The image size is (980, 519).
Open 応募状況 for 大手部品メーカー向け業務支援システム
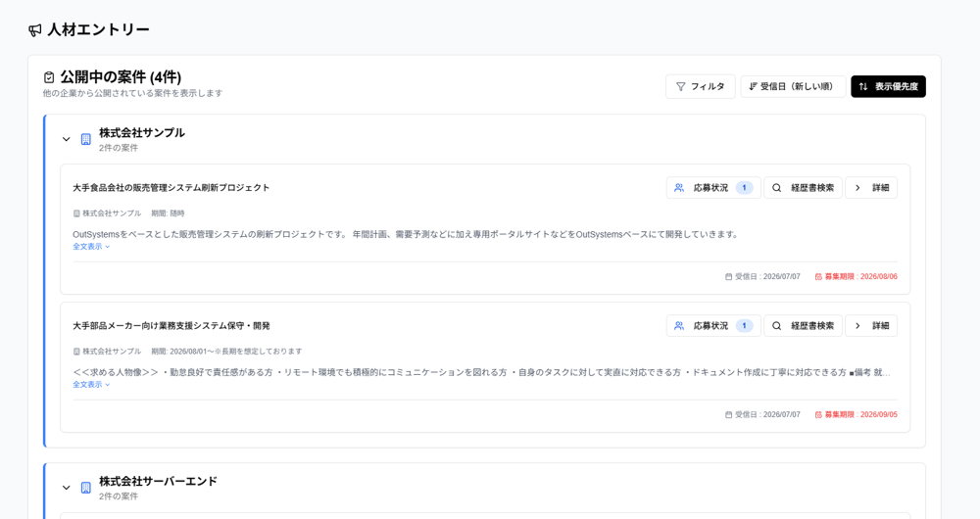coord(713,326)
